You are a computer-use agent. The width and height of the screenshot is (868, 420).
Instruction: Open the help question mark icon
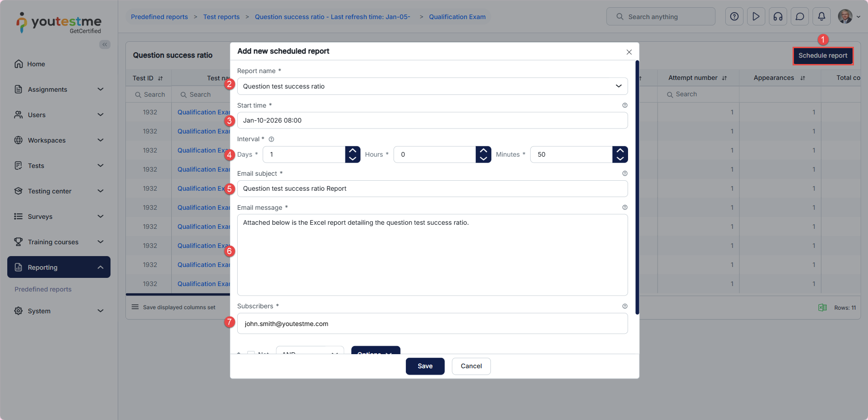734,17
